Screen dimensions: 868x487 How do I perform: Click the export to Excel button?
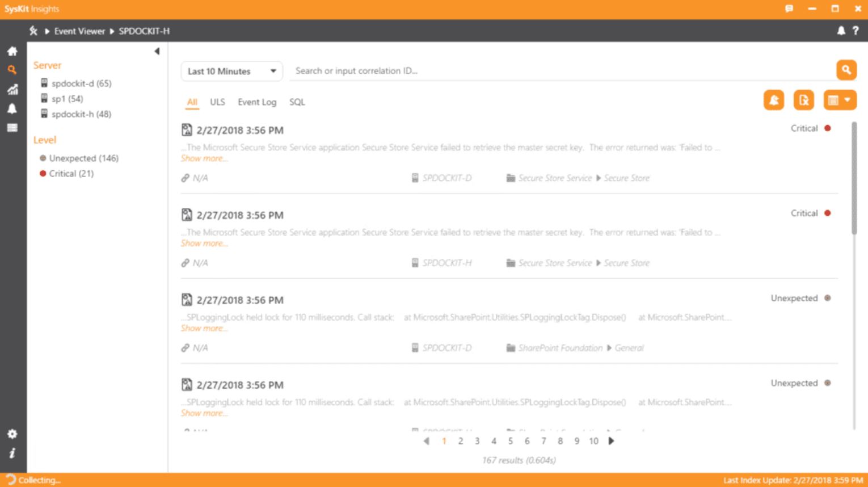[x=804, y=100]
